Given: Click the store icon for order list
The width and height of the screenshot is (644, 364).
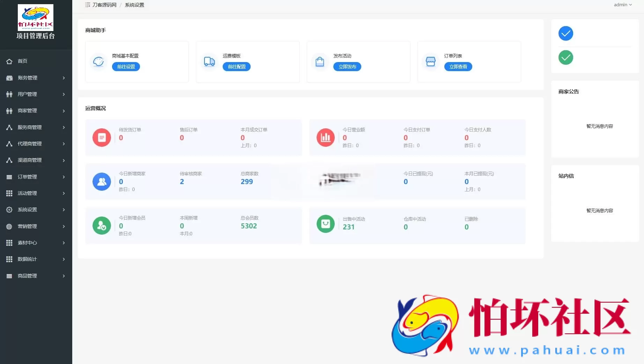Looking at the screenshot, I should pyautogui.click(x=430, y=62).
